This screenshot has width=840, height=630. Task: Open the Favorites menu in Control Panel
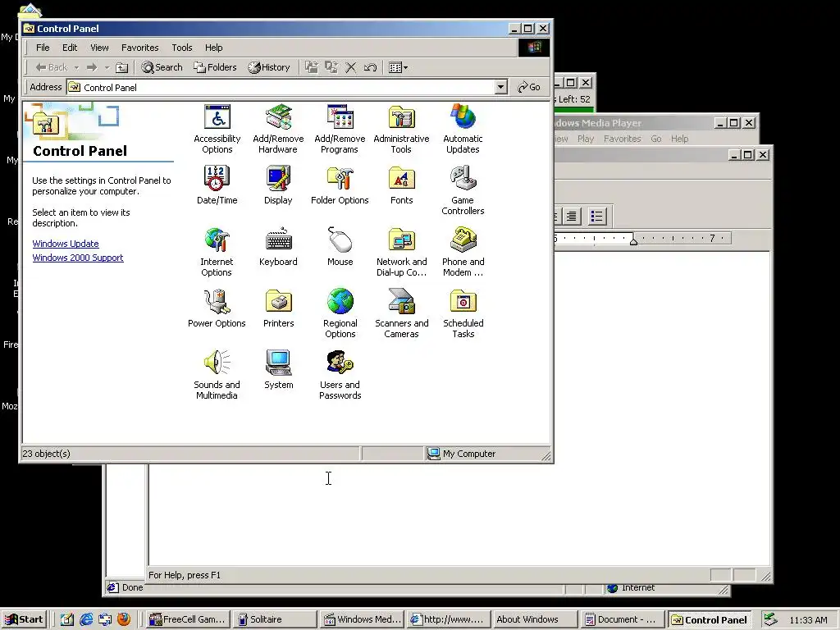click(139, 48)
